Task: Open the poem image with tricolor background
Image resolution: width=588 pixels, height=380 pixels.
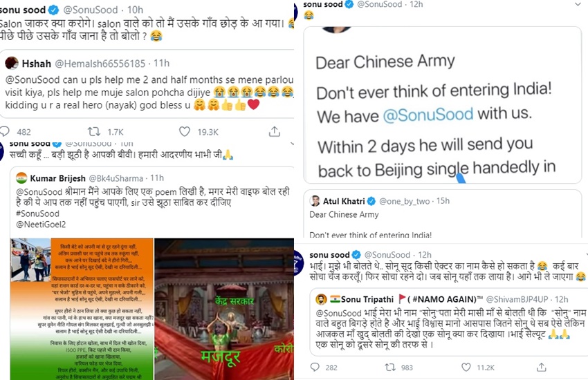Action: [82, 309]
